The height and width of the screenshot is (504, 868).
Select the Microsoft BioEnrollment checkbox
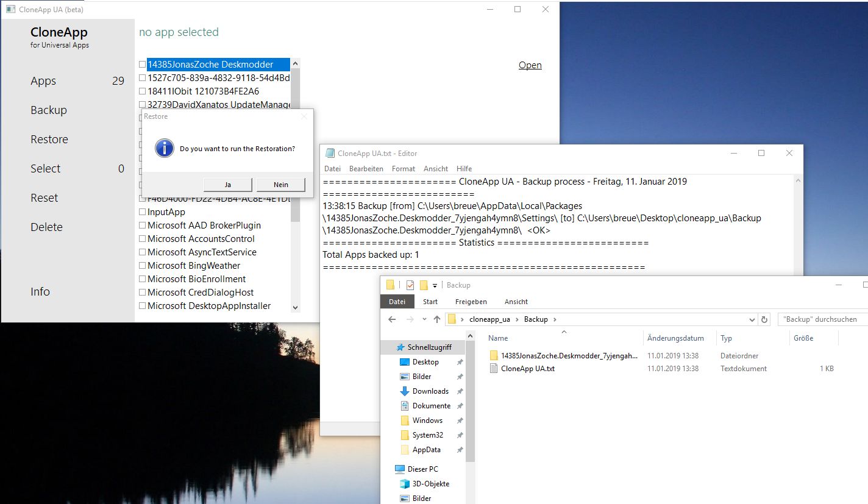[142, 279]
